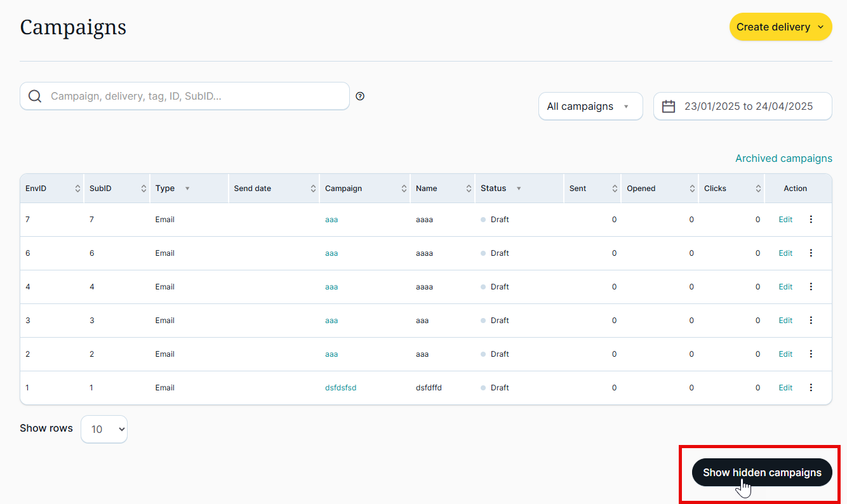Sort by Clicks column arrows
This screenshot has height=504, width=847.
pos(758,189)
